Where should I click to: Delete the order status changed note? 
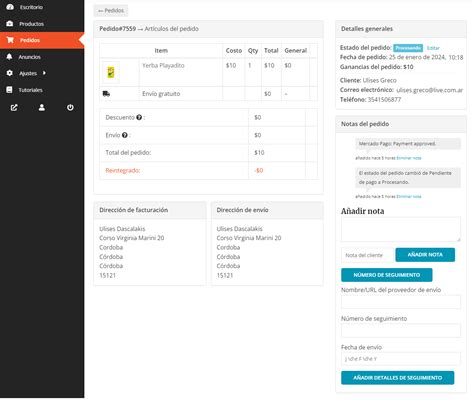click(x=409, y=197)
